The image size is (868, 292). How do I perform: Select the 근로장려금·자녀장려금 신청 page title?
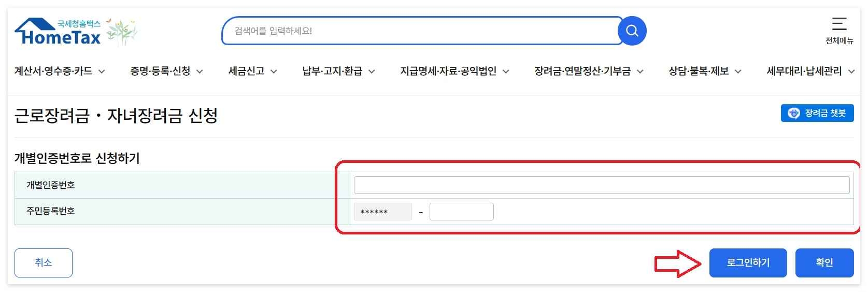pyautogui.click(x=116, y=115)
